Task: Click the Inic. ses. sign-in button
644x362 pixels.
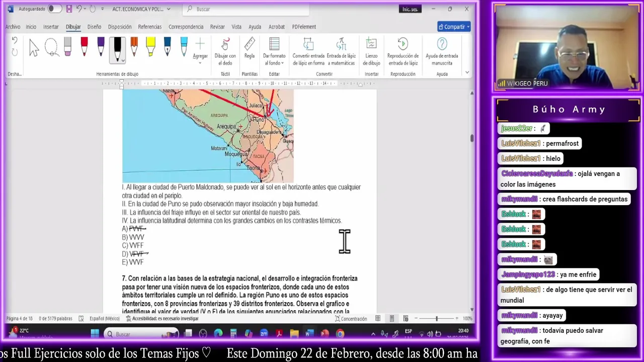Action: point(409,9)
